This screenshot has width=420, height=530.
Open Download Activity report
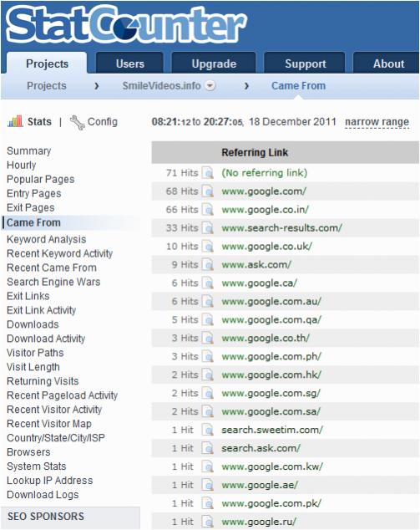[46, 339]
